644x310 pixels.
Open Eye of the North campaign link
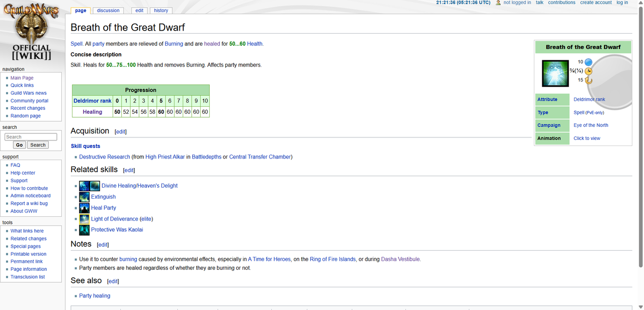pyautogui.click(x=591, y=125)
